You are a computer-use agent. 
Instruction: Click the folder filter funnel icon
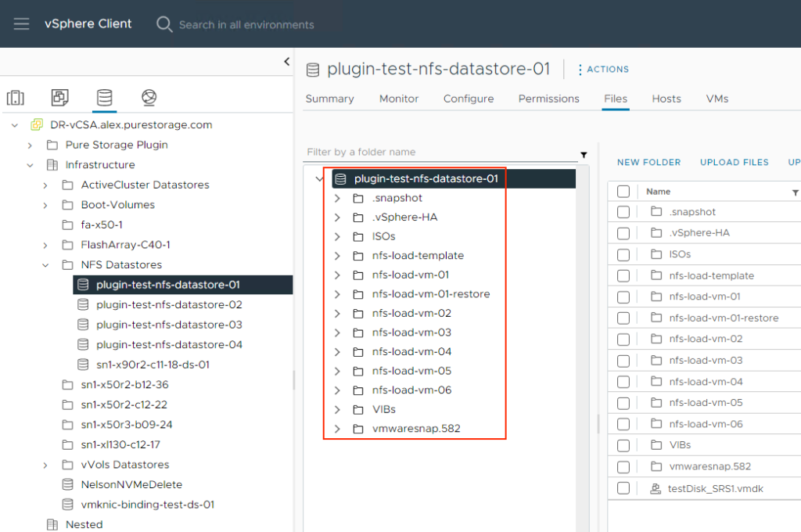pos(584,155)
